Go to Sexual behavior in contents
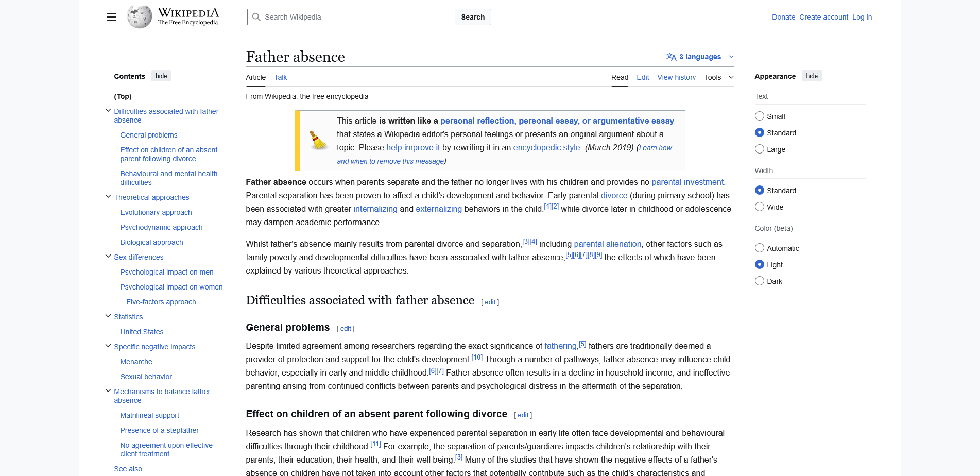Viewport: 980px width, 476px height. click(x=146, y=377)
